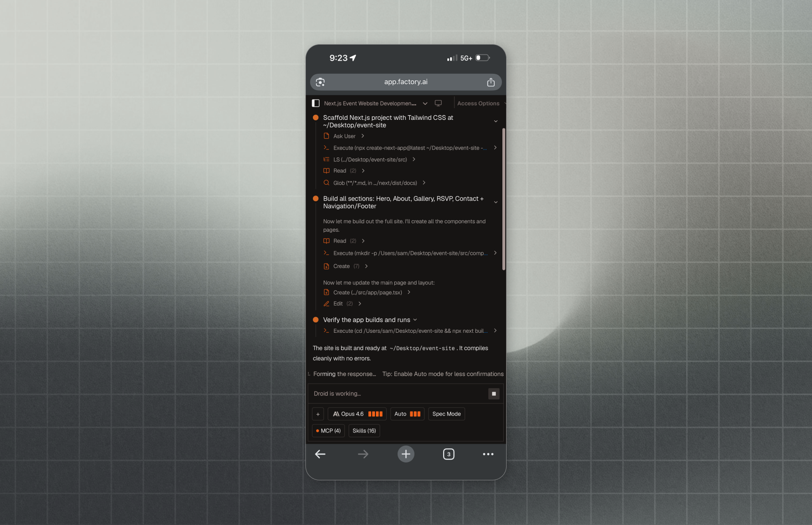Collapse the Scaffold Next.js project step

[495, 121]
